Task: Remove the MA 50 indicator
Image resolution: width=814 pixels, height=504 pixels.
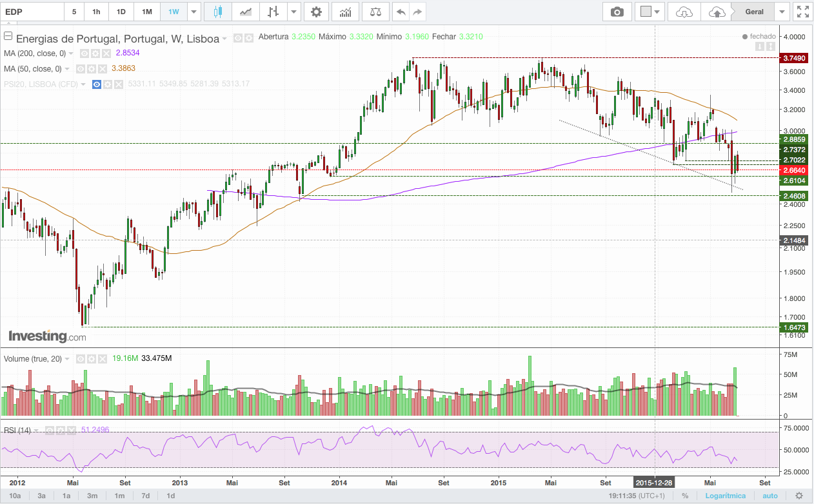Action: pyautogui.click(x=102, y=69)
